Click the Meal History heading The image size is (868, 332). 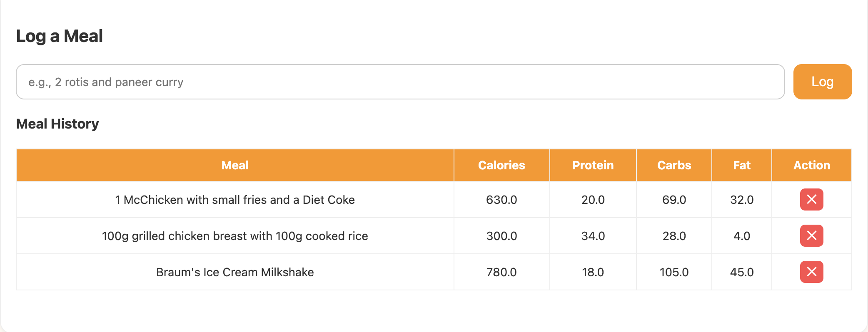(x=57, y=124)
